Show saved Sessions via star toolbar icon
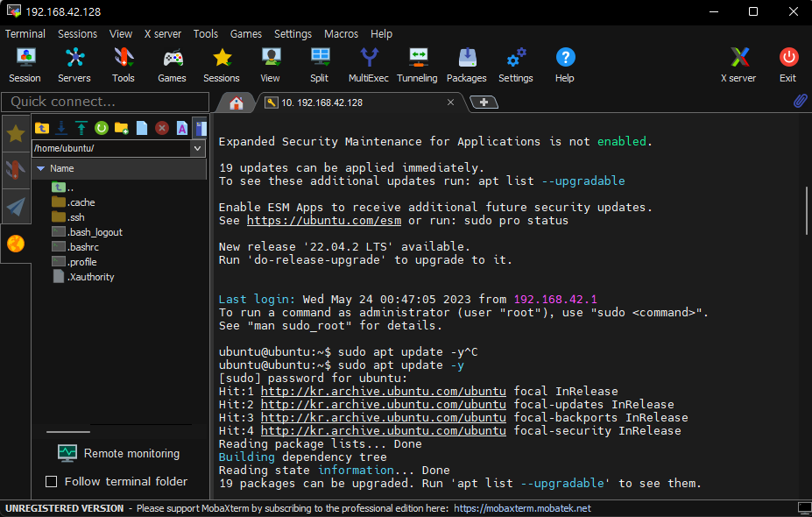Viewport: 812px width, 517px height. point(222,65)
